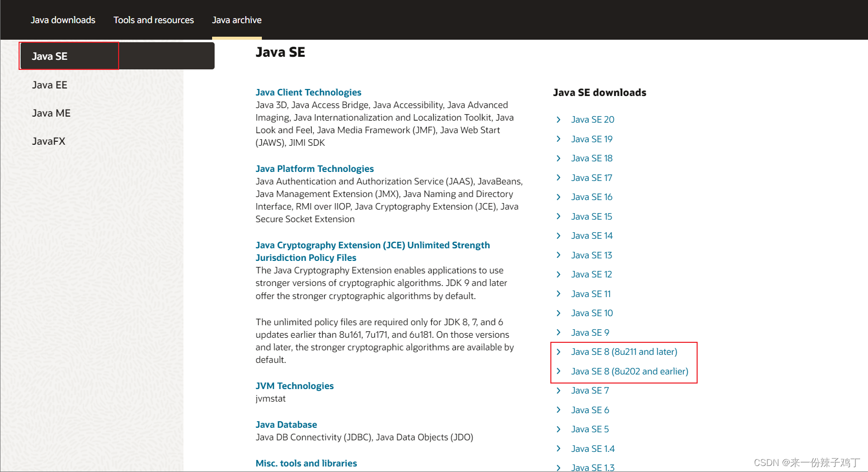Viewport: 868px width, 472px height.
Task: Click the arrow icon beside 8u202 and earlier
Action: coord(558,371)
